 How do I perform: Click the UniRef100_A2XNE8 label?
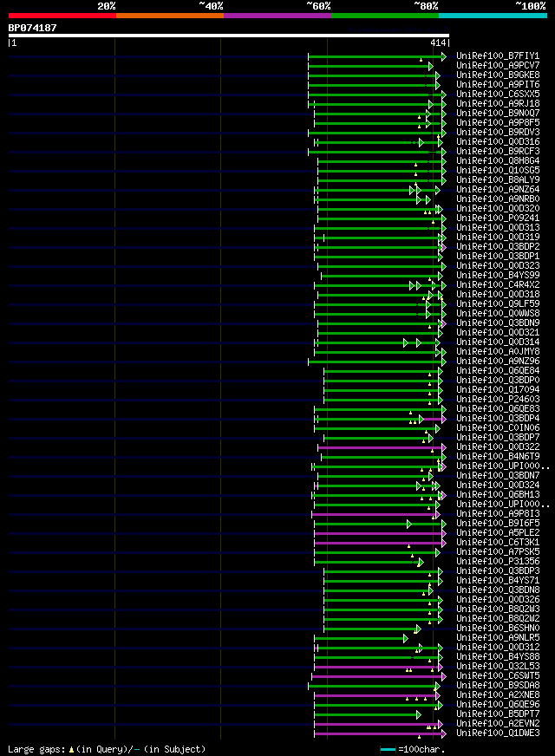[498, 695]
